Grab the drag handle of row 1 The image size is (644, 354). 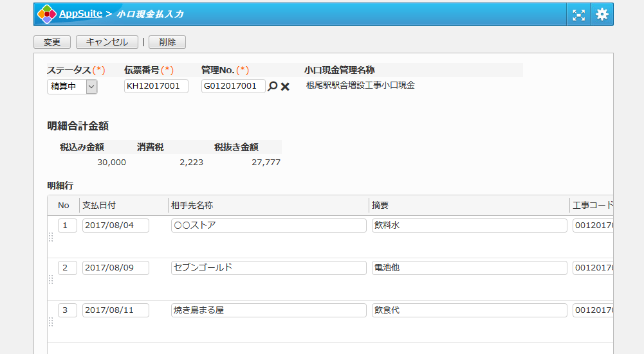click(x=51, y=237)
